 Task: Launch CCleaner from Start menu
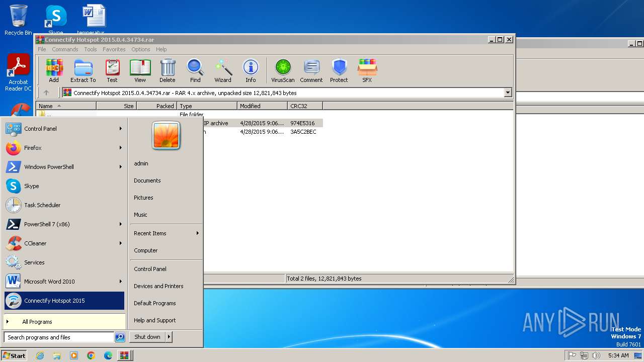pos(64,243)
